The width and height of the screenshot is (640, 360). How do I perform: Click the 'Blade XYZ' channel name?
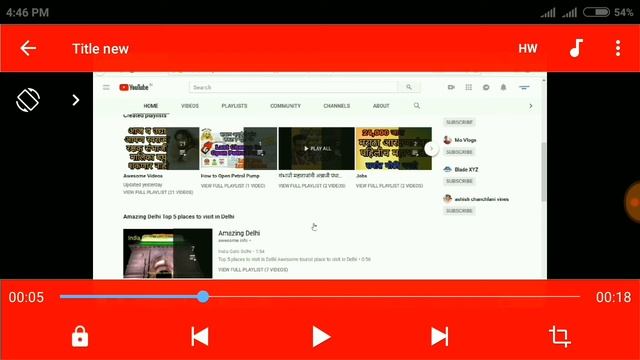point(466,169)
